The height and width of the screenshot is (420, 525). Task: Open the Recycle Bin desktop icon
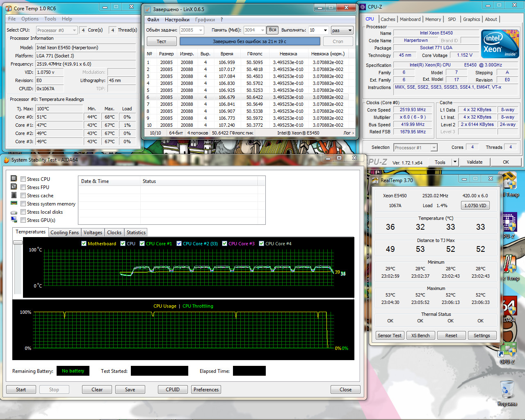(x=507, y=393)
